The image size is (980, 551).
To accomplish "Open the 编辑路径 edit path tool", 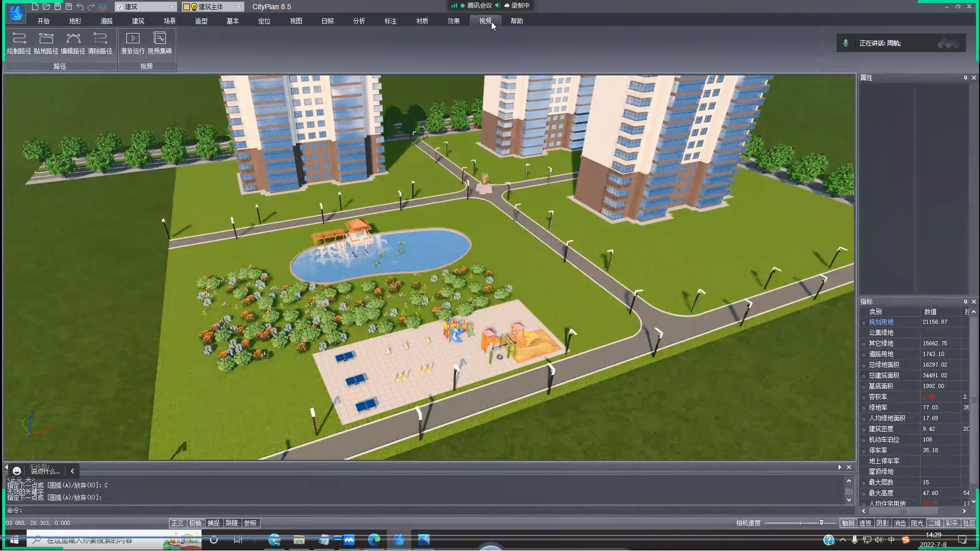I will 73,44.
